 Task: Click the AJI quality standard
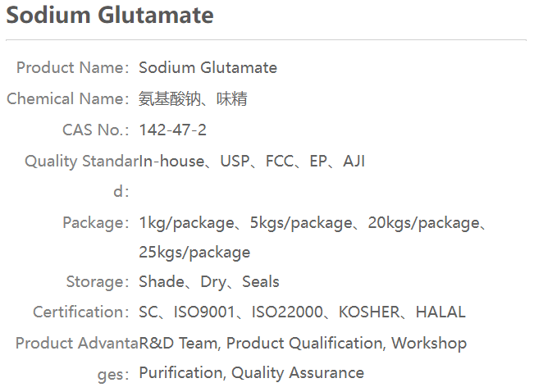(354, 161)
